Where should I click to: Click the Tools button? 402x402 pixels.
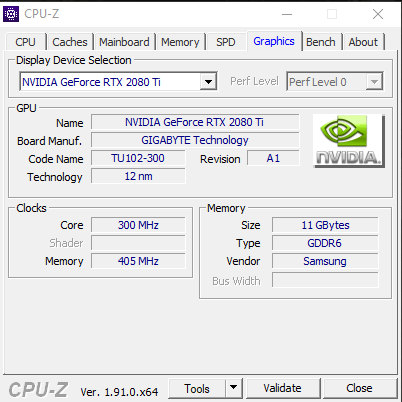click(x=197, y=388)
